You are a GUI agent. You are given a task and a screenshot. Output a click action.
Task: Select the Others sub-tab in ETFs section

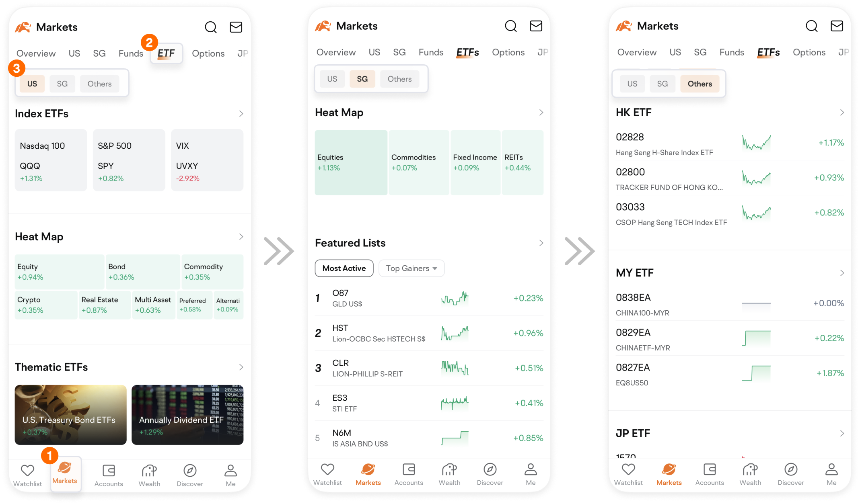tap(700, 84)
